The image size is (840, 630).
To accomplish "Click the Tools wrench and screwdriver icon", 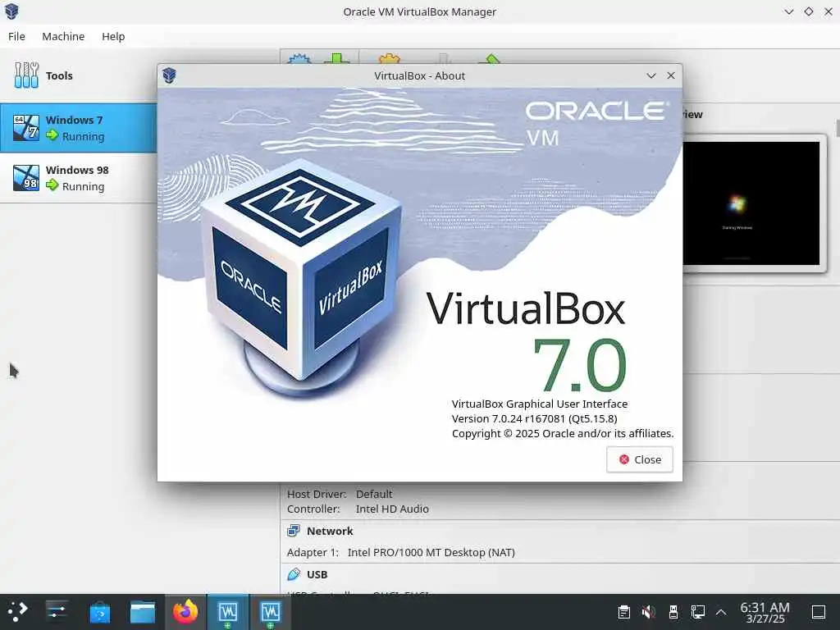I will click(26, 75).
